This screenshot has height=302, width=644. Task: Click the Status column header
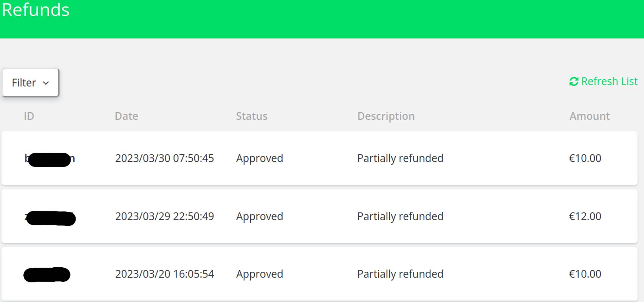(252, 116)
